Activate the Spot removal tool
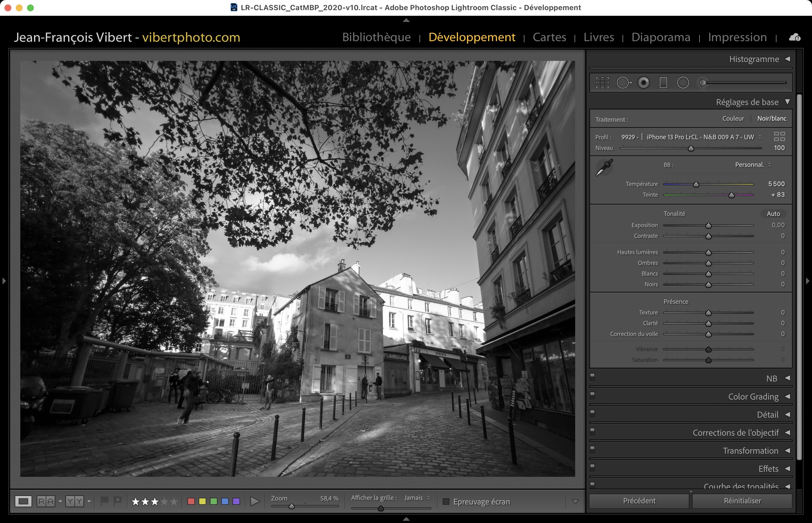This screenshot has height=523, width=812. (623, 83)
